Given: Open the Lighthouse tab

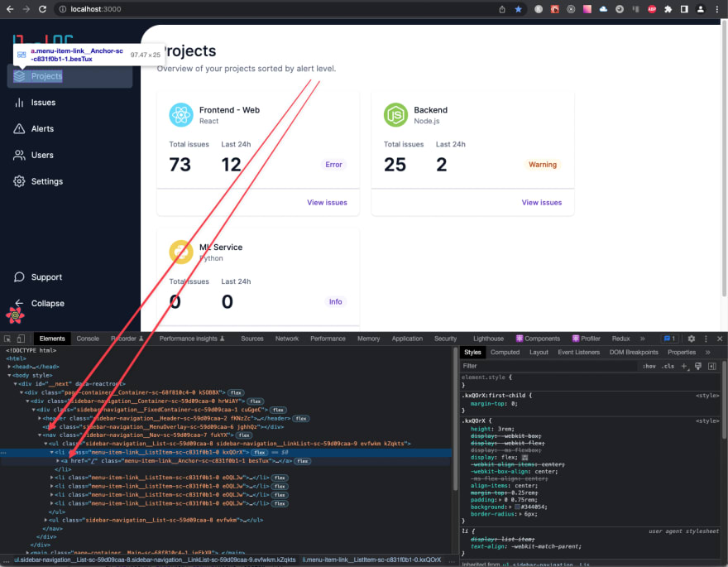Looking at the screenshot, I should [x=488, y=339].
